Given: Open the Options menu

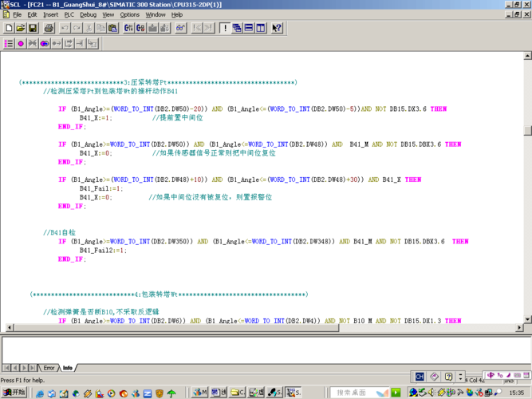Looking at the screenshot, I should click(129, 14).
